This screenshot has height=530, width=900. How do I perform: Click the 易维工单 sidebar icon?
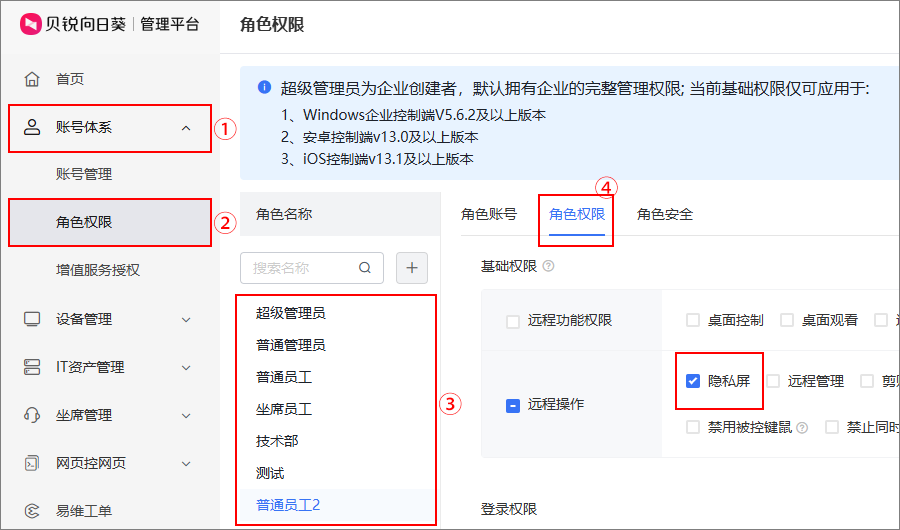32,511
